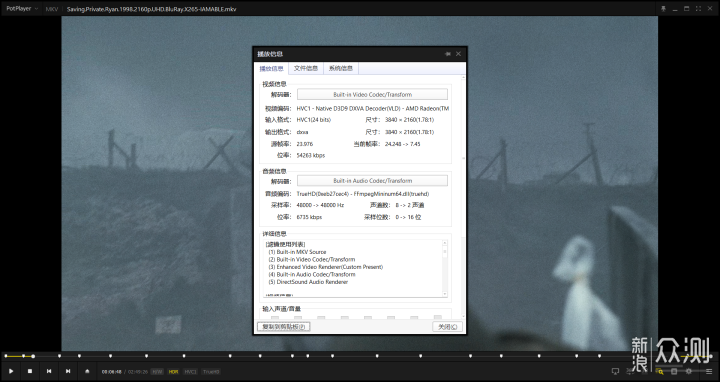Close the playback info dialog with X
The height and width of the screenshot is (382, 720).
pos(458,54)
